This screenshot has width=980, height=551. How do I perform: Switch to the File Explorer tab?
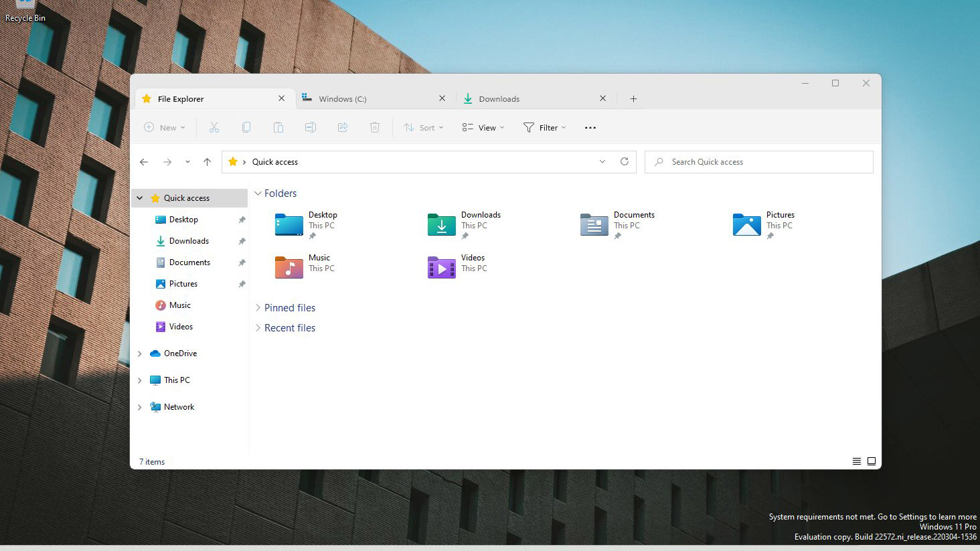(x=214, y=98)
